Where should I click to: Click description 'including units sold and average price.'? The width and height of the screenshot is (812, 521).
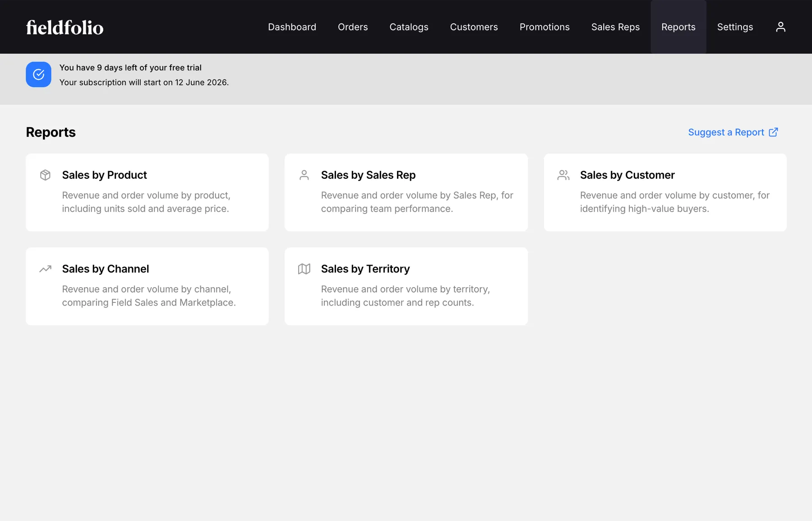(x=145, y=209)
